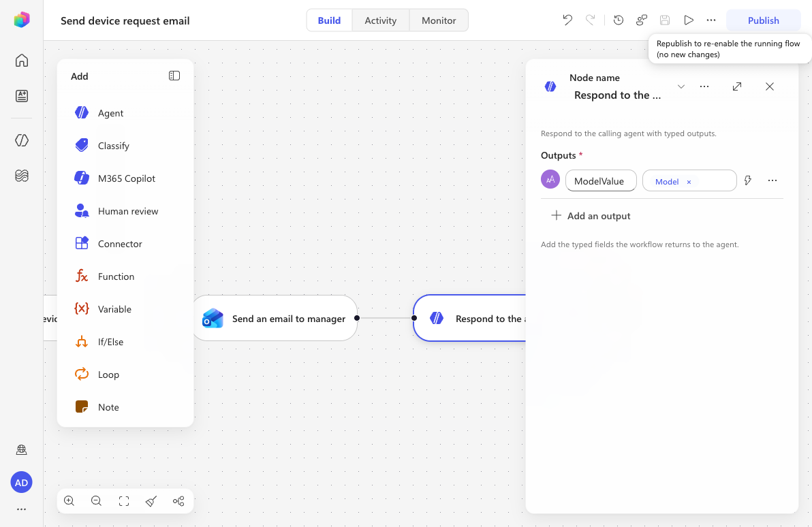Add a Function node
812x527 pixels.
tap(125, 276)
